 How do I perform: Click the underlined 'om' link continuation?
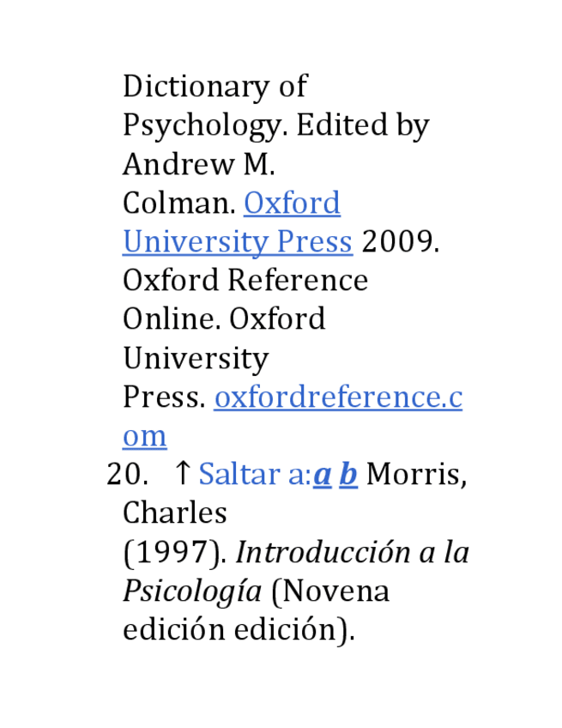pos(144,436)
